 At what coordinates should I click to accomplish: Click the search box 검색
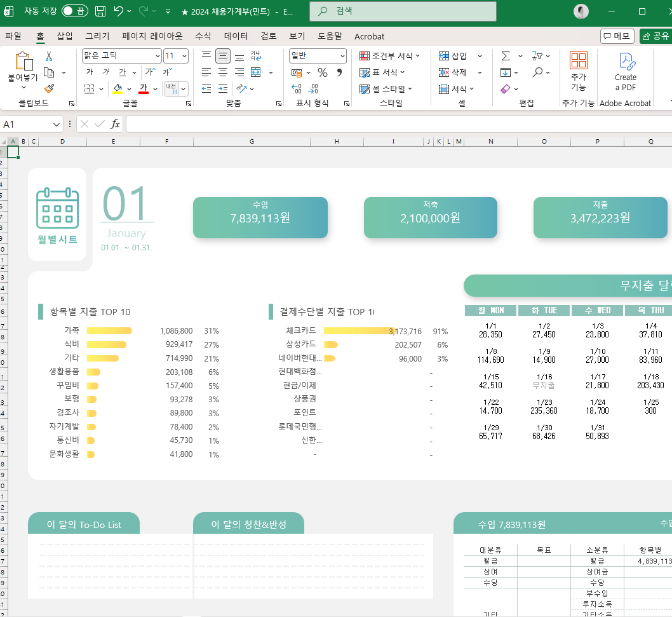coord(403,11)
